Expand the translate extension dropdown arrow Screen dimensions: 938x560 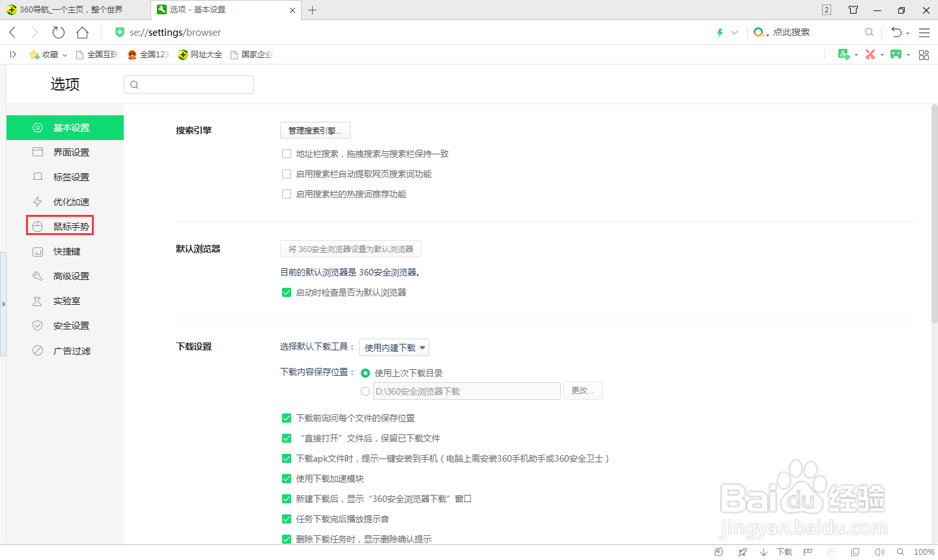(x=856, y=55)
